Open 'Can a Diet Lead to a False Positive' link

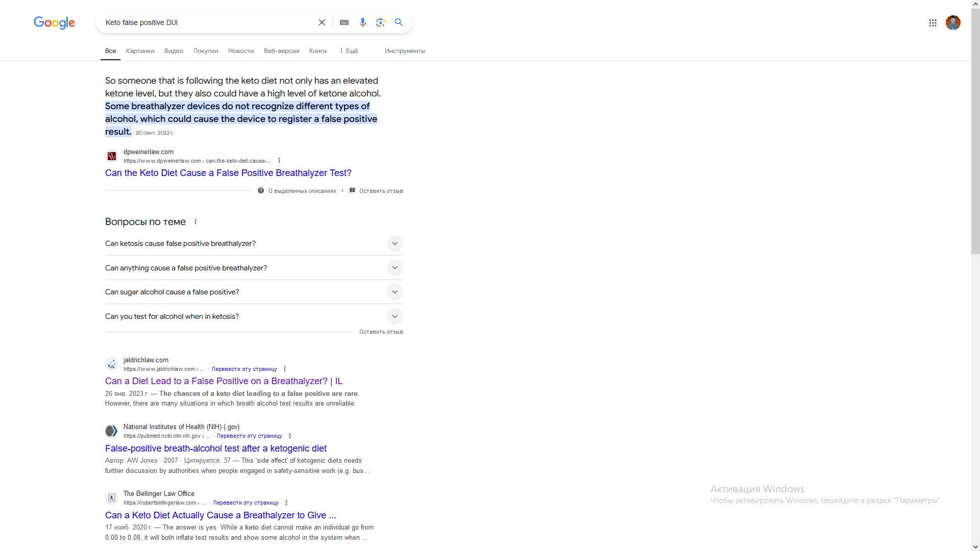pos(224,381)
